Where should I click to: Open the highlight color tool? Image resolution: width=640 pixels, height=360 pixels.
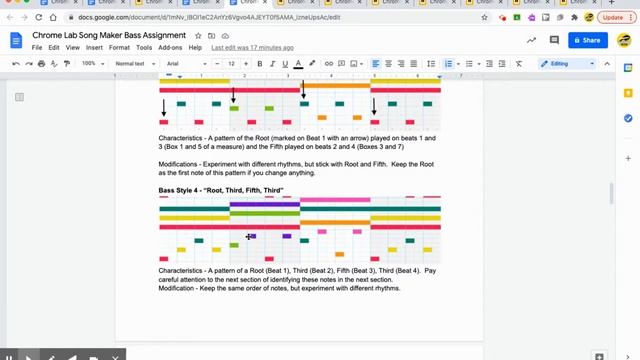coord(312,64)
